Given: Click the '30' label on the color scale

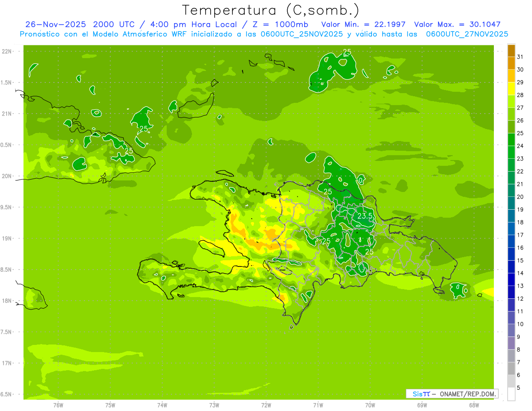Looking at the screenshot, I should (520, 70).
